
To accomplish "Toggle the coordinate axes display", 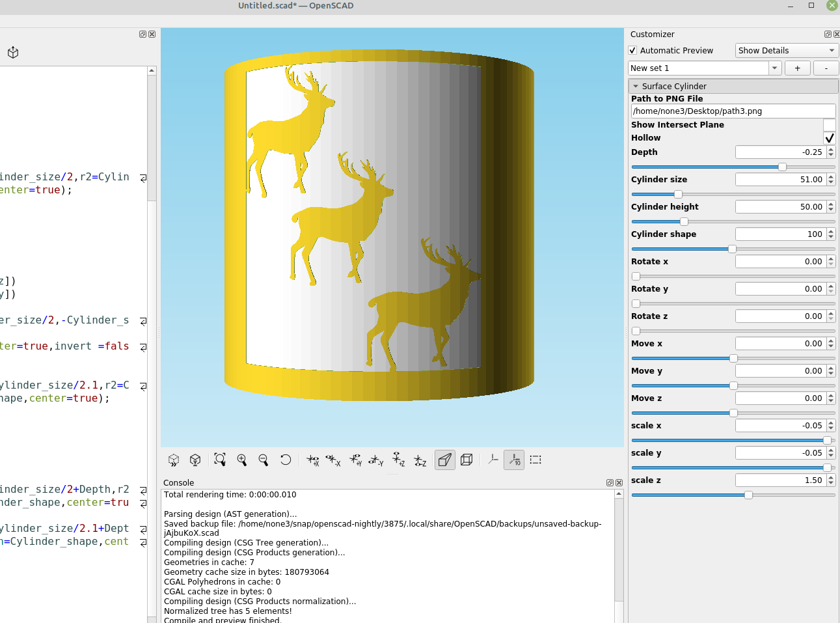I will [493, 460].
